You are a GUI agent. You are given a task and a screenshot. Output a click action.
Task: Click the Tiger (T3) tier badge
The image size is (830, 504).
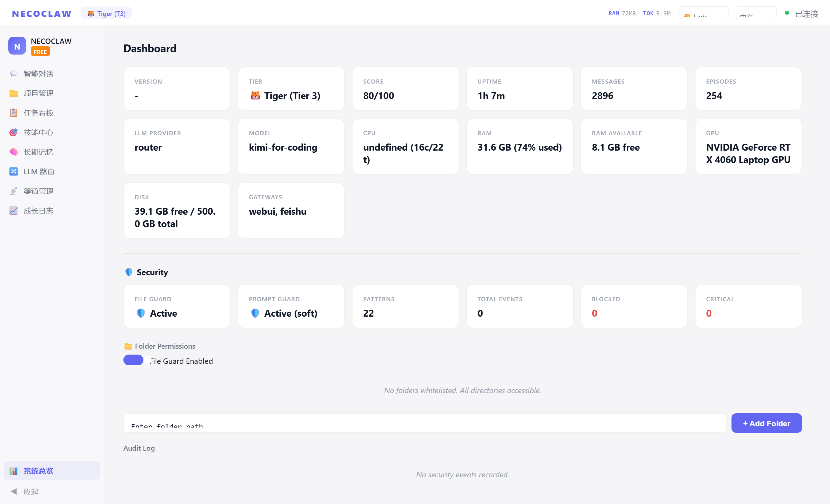(x=106, y=13)
